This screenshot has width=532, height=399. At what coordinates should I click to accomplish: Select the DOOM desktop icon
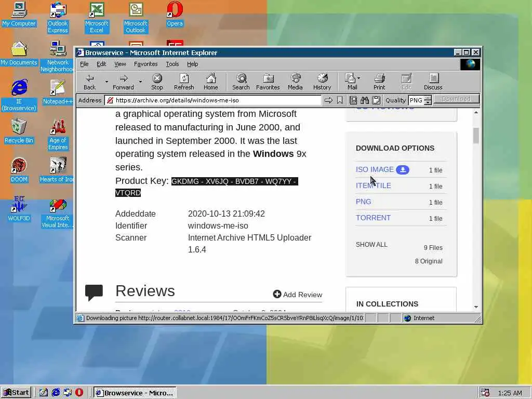(x=19, y=170)
